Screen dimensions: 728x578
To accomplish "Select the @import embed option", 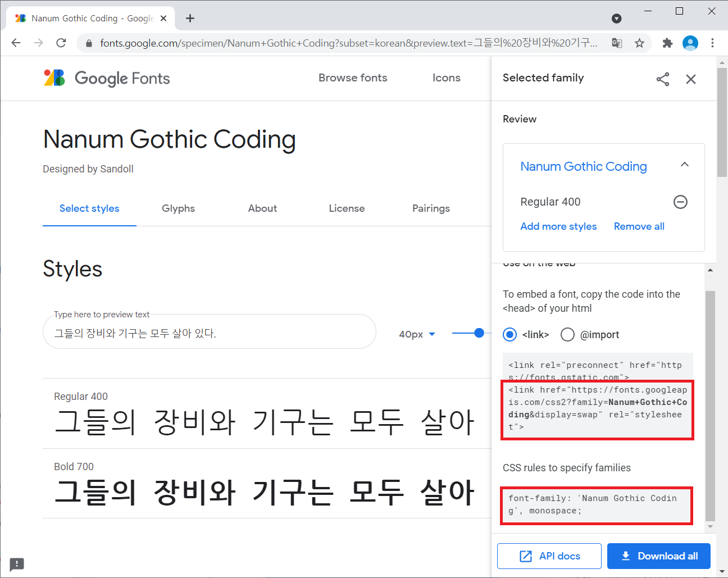I will [568, 335].
